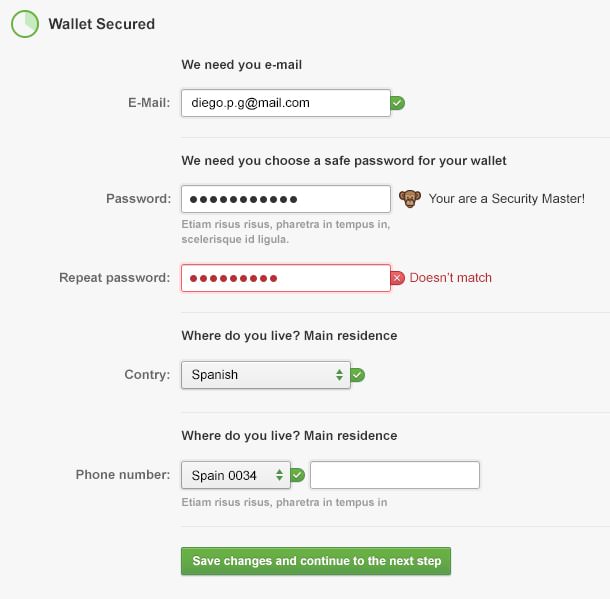Image resolution: width=610 pixels, height=599 pixels.
Task: Click the red error icon beside Doesn't match
Action: 397,278
